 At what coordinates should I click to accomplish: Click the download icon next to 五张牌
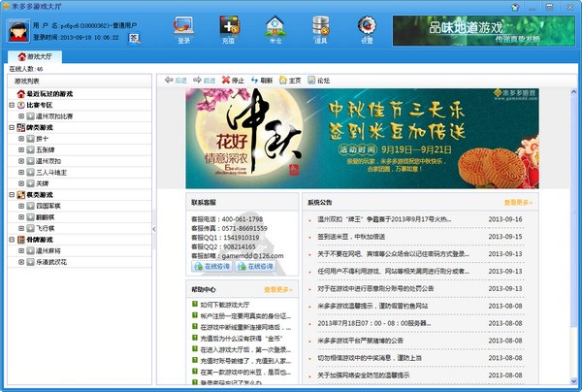click(x=30, y=150)
